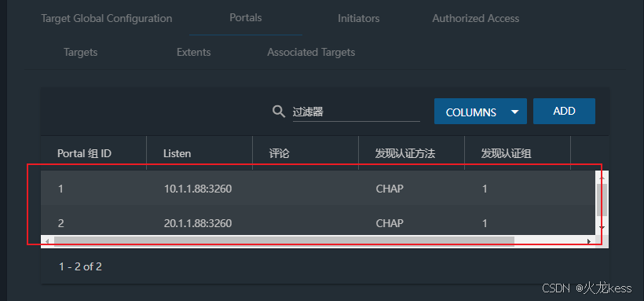
Task: Click Portal ID 2 cell
Action: 60,223
